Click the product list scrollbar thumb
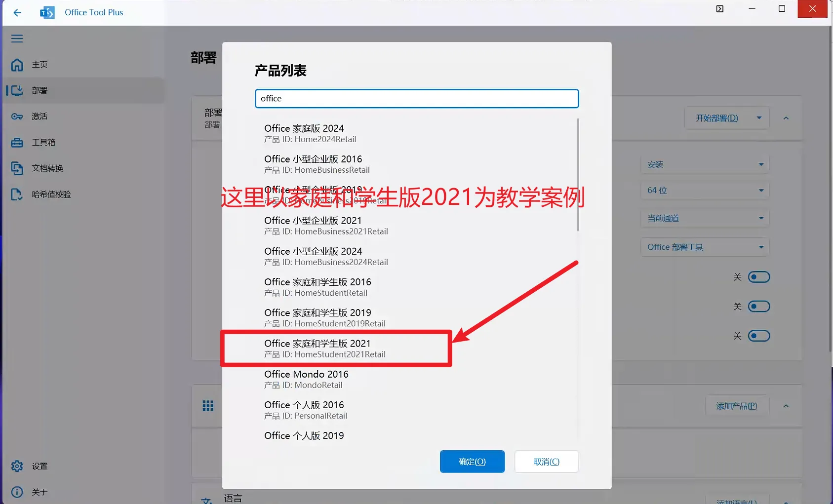Screen dimensions: 833x504 [578, 175]
